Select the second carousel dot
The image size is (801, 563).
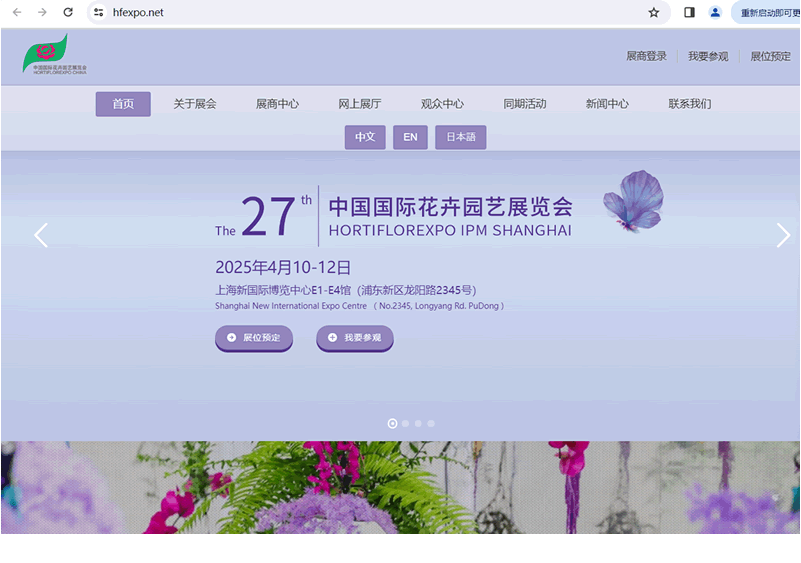(406, 424)
